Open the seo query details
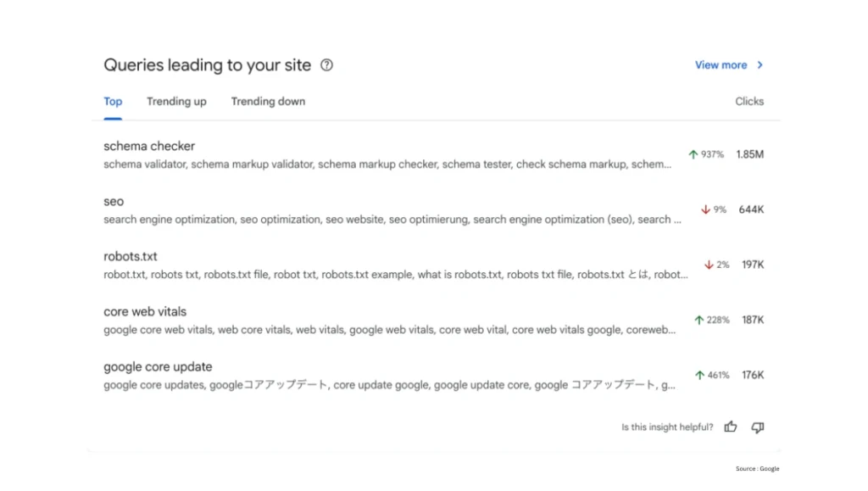This screenshot has width=868, height=491. click(113, 201)
